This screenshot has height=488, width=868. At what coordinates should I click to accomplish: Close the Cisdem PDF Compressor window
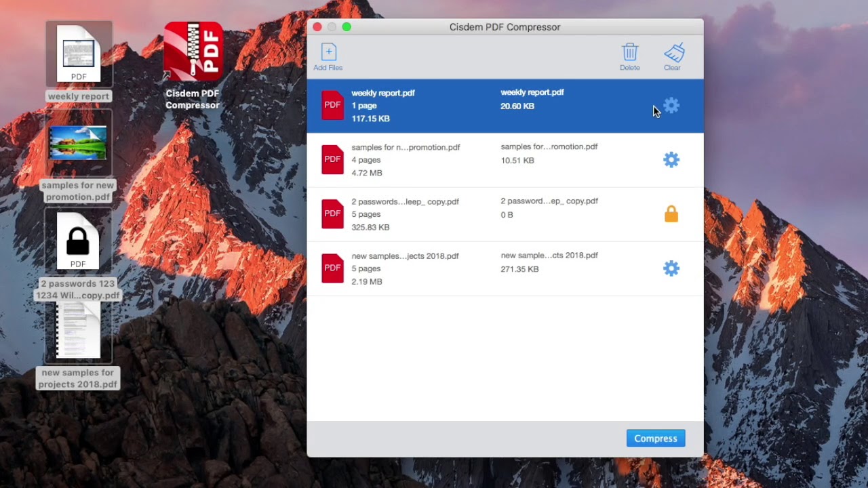(317, 27)
